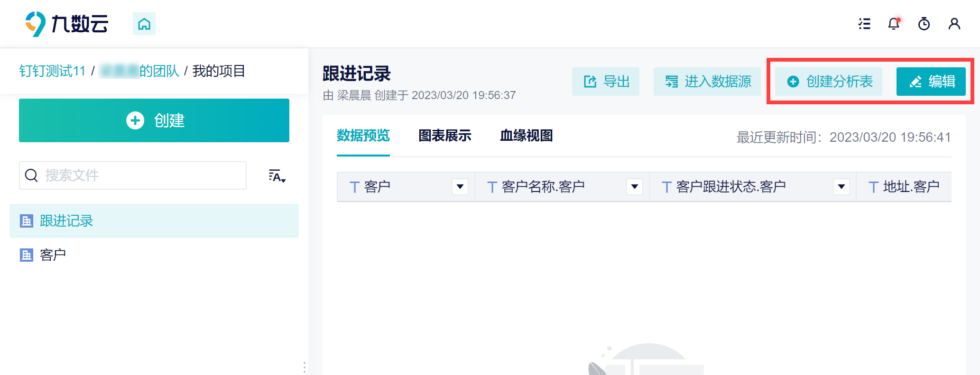Click the 导出 export button

coord(606,82)
